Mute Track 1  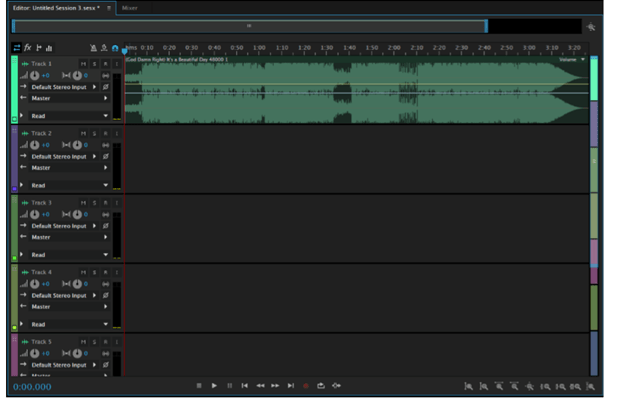(x=84, y=63)
